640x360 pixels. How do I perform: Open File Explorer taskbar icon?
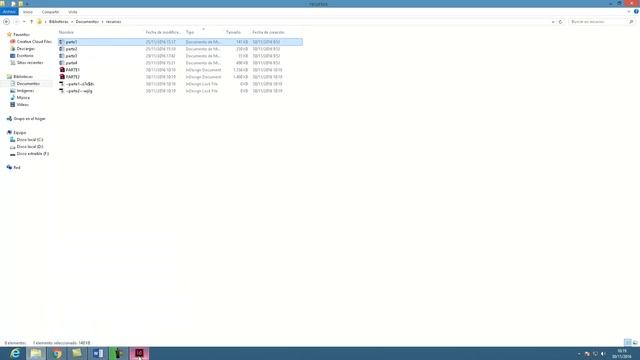(x=36, y=353)
